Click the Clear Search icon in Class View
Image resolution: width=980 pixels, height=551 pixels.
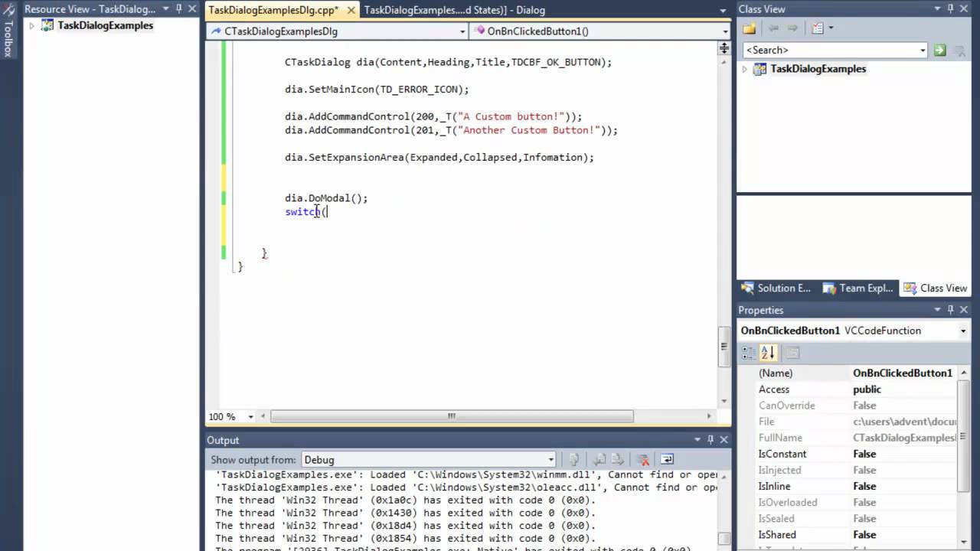click(959, 50)
